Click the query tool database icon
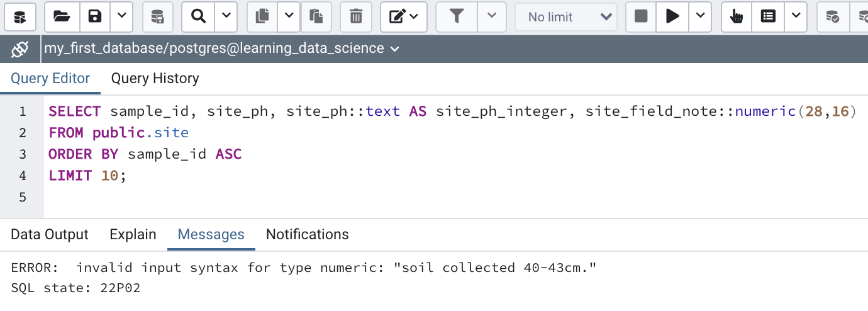Screen dimensions: 868x311 20,17
